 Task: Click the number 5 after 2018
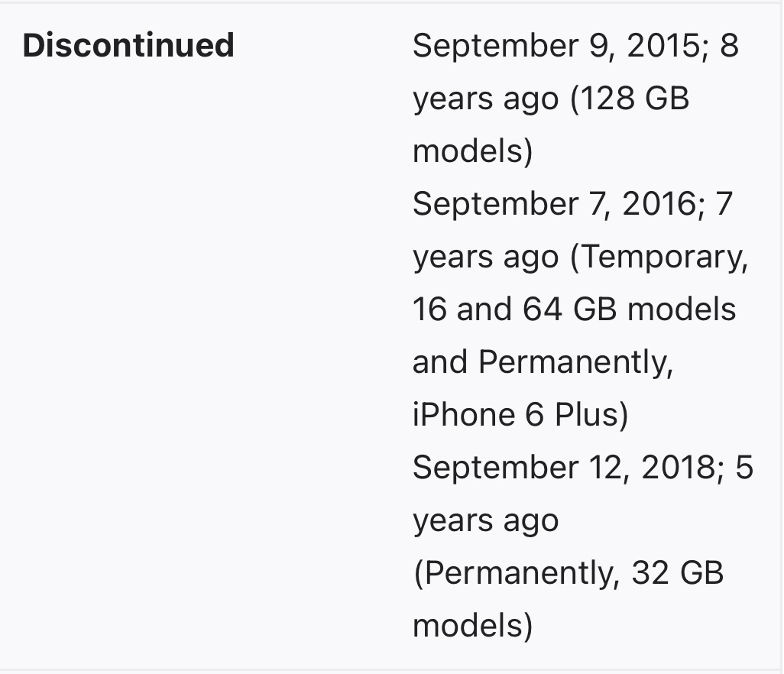pos(744,468)
